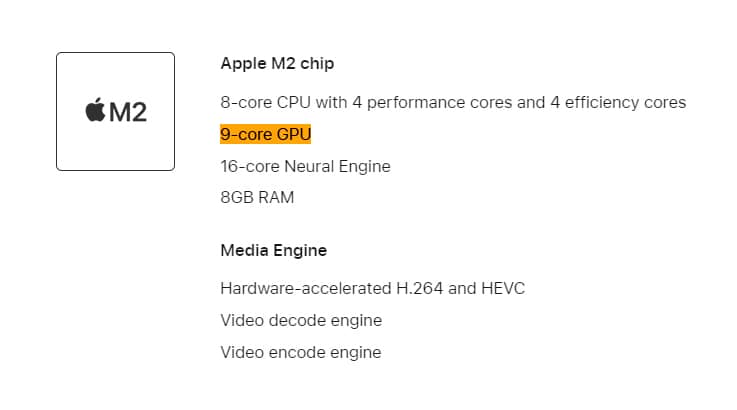Click the Video encode engine line
The width and height of the screenshot is (737, 410).
300,352
